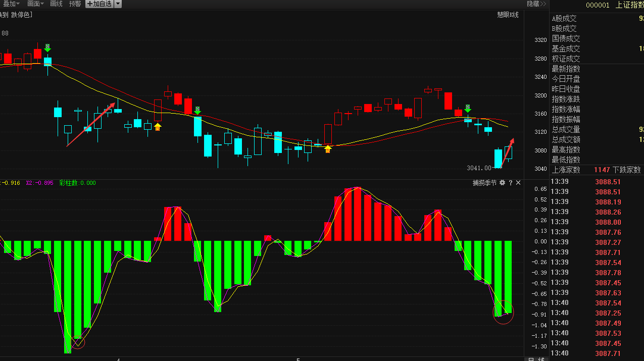644x361 pixels.
Task: Select tick price 3087.76
Action: pos(608,232)
